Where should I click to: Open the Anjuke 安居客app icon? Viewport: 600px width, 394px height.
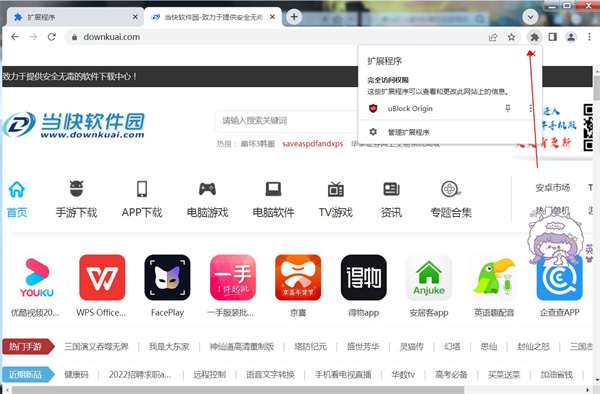coord(429,277)
